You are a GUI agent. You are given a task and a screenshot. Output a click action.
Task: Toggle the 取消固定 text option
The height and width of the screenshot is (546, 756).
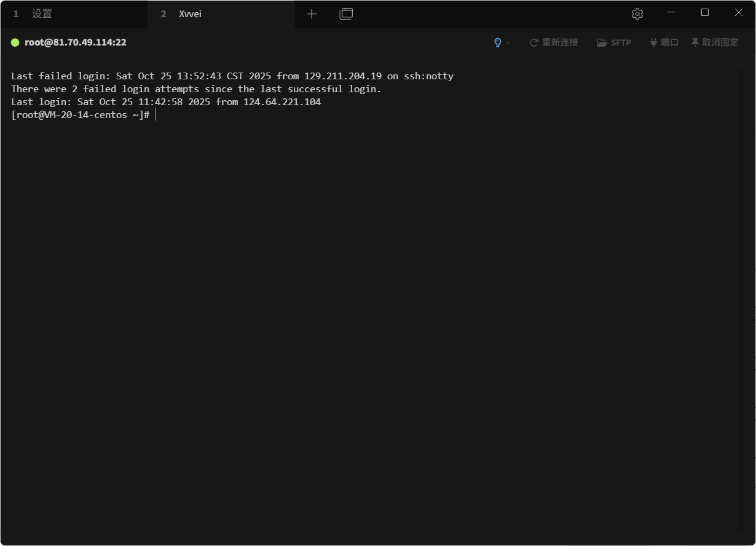[x=720, y=42]
